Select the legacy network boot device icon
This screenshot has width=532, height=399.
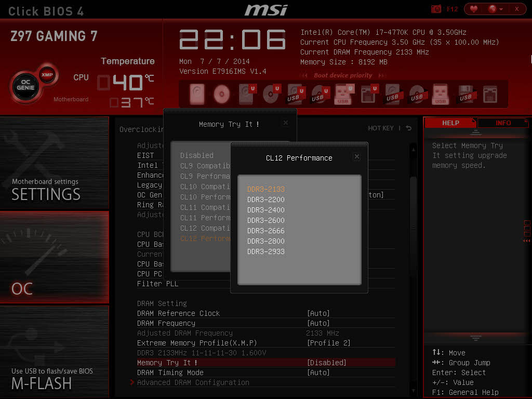pos(490,94)
